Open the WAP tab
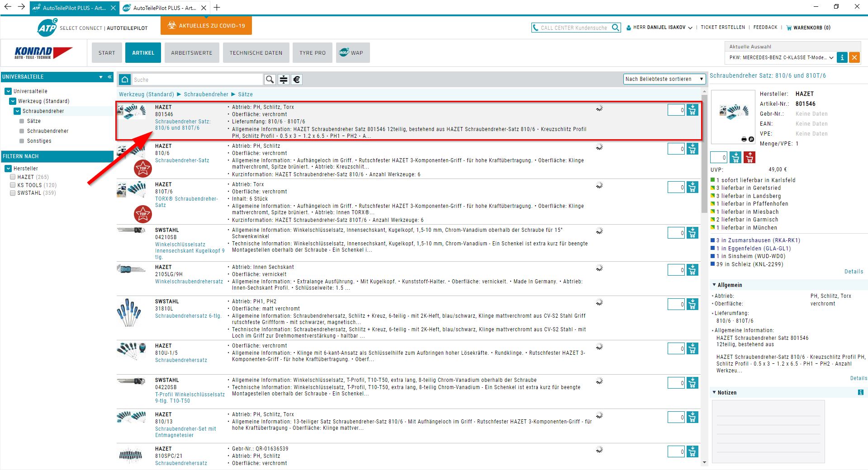This screenshot has width=868, height=470. click(x=353, y=53)
